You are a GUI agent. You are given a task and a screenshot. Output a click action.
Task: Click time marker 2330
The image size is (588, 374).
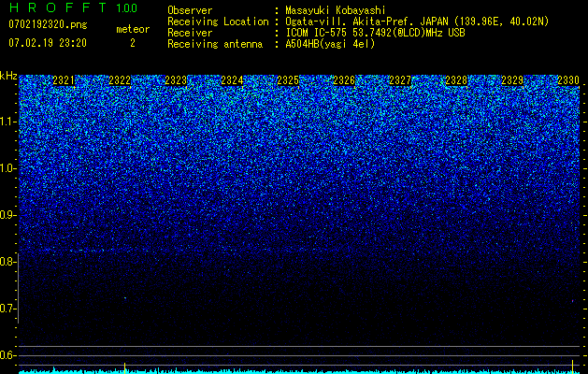click(x=568, y=80)
